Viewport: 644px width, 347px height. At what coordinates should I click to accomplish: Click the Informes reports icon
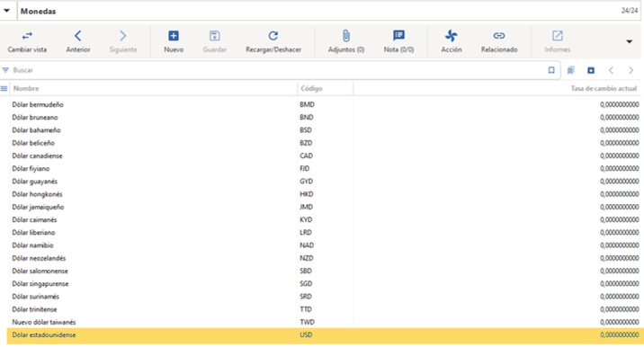(x=558, y=36)
